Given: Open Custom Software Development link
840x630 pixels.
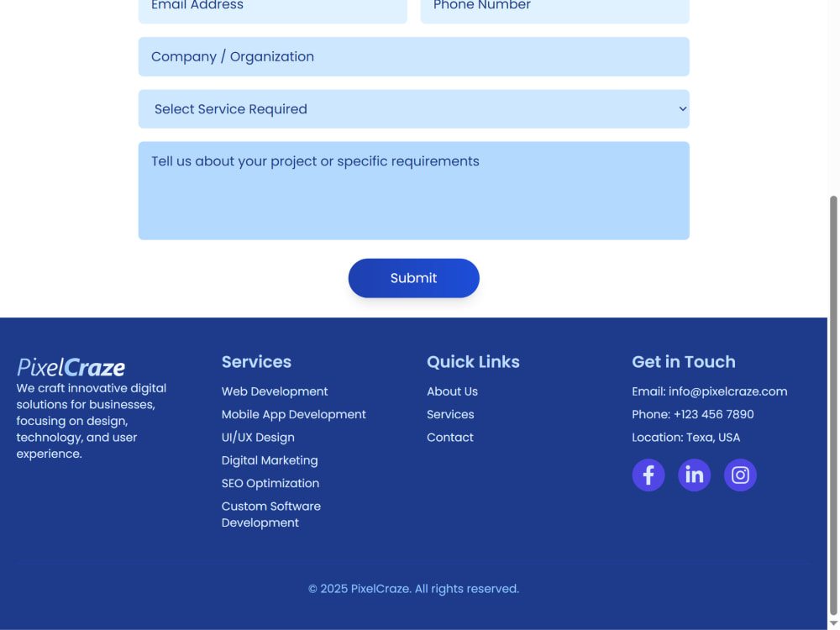Looking at the screenshot, I should pos(271,514).
